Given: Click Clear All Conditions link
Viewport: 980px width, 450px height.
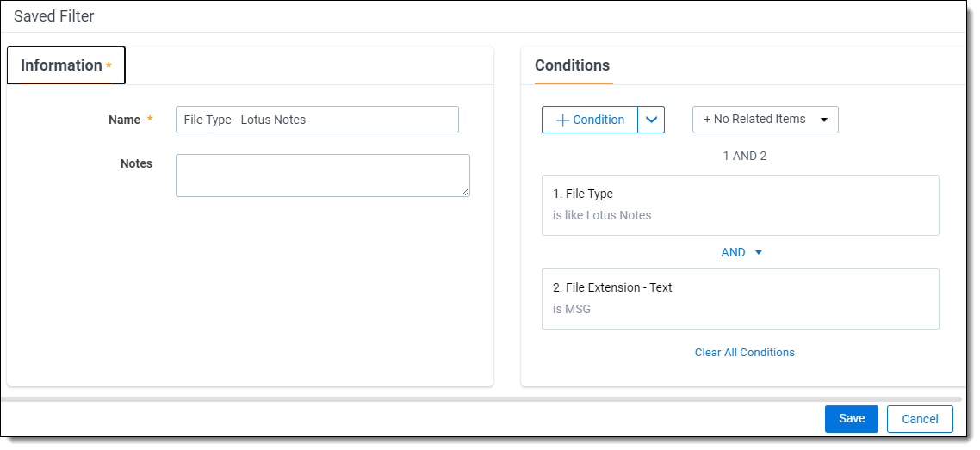Looking at the screenshot, I should 744,353.
